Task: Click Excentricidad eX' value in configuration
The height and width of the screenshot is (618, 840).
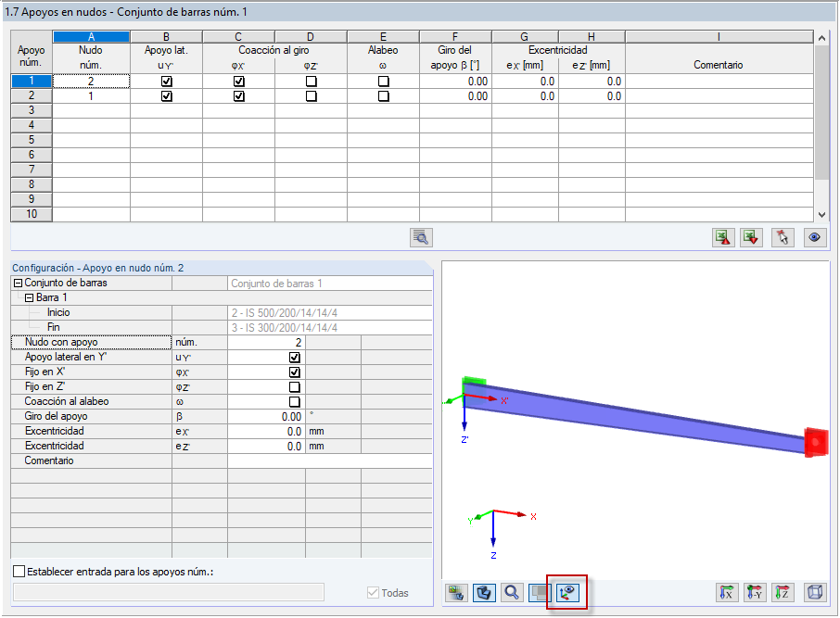Action: [x=266, y=431]
